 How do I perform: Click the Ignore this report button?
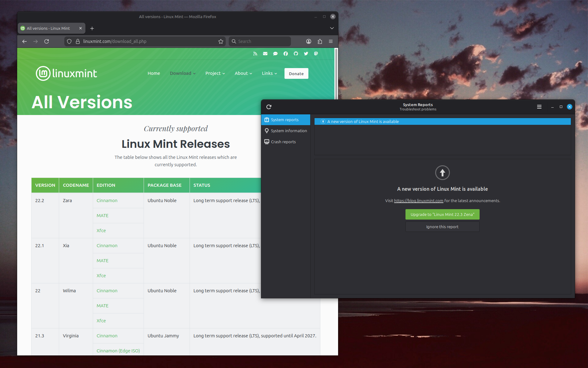pyautogui.click(x=442, y=227)
